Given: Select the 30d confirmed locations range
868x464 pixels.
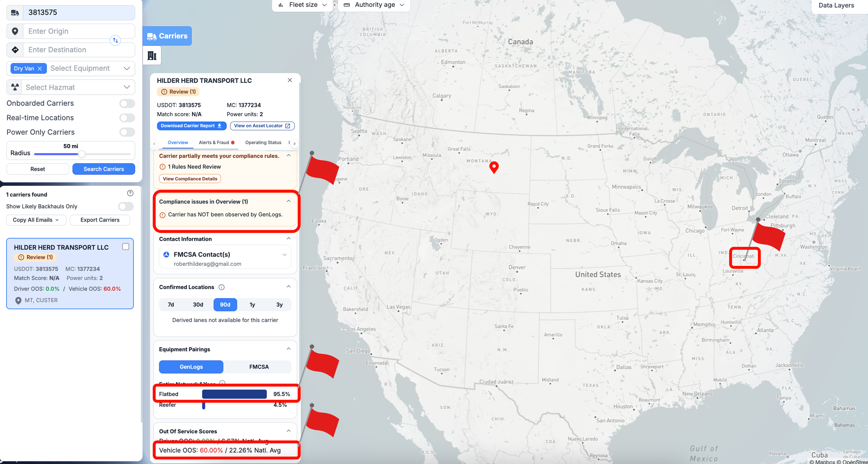Looking at the screenshot, I should pos(198,305).
